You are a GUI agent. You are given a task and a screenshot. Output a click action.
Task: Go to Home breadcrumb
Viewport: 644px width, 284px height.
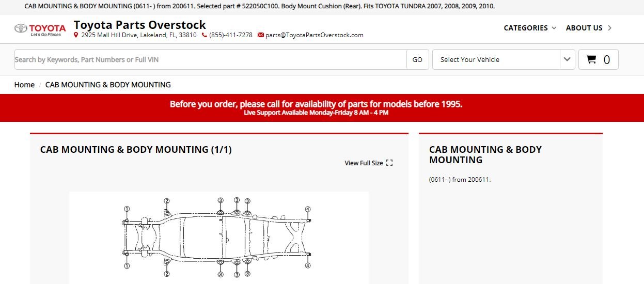[x=24, y=85]
